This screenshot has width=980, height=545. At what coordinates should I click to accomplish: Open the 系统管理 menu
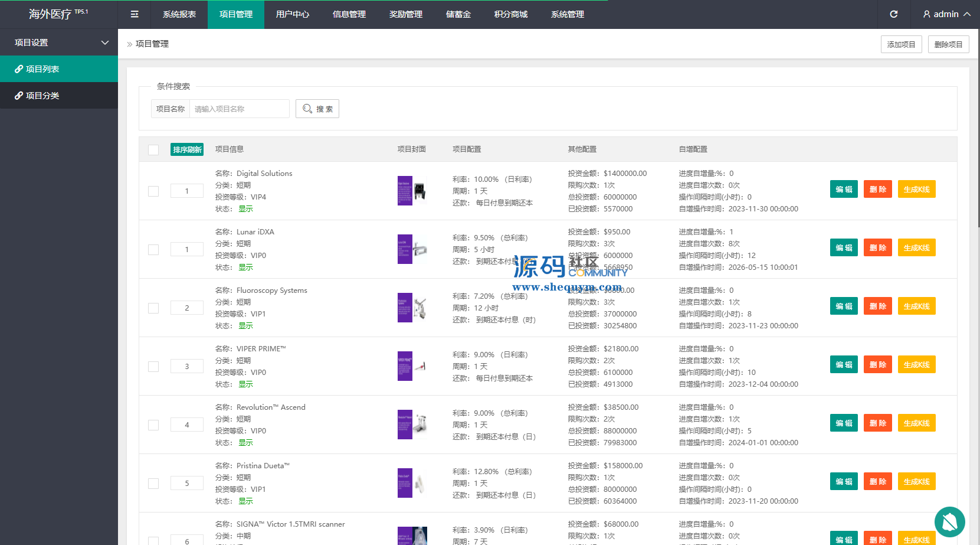568,14
